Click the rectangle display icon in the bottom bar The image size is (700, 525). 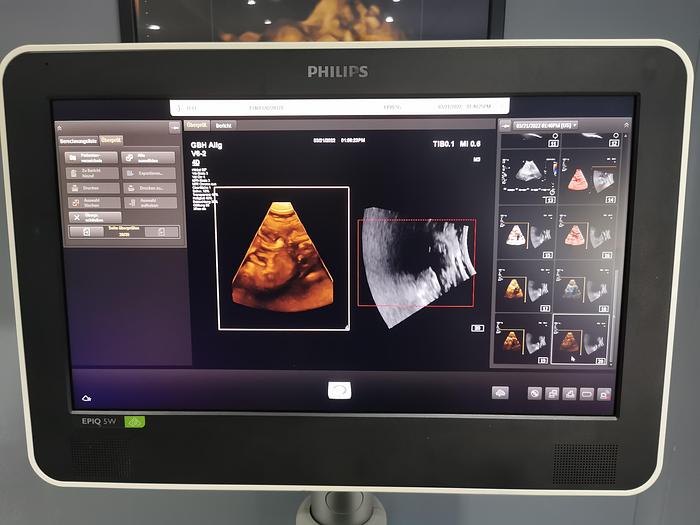587,394
